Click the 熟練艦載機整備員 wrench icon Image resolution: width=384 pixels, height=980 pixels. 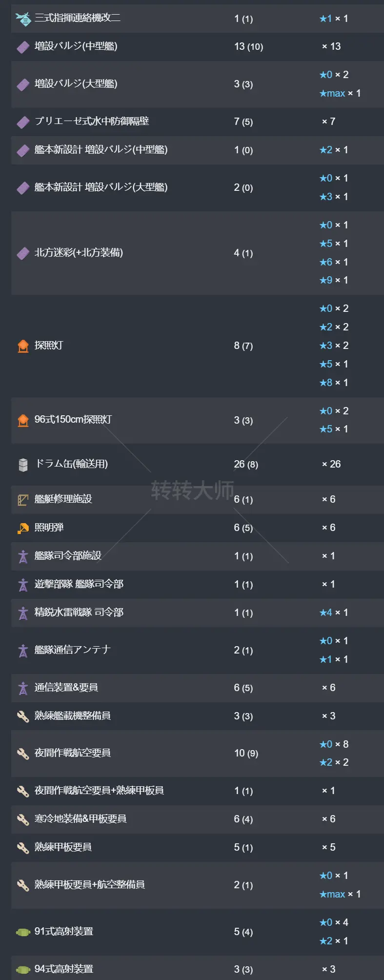click(x=22, y=715)
